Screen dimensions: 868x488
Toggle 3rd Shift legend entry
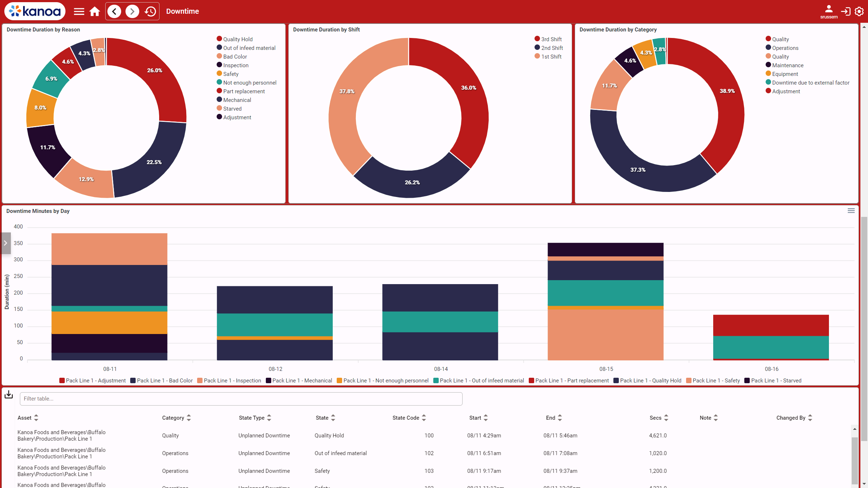click(x=548, y=39)
